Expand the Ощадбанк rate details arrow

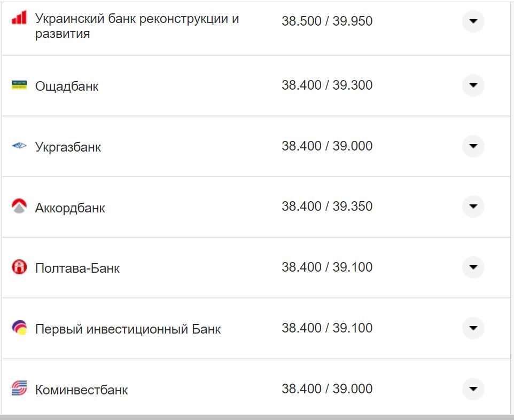[x=473, y=85]
